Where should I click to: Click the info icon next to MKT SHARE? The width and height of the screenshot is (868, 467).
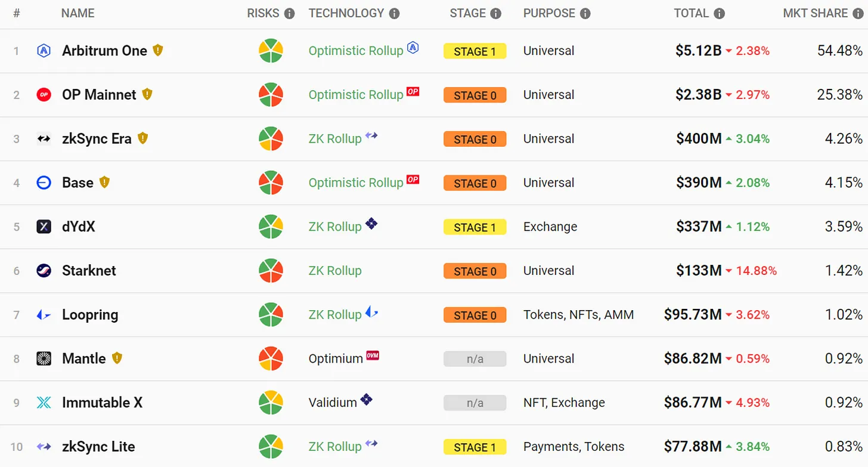tap(858, 14)
